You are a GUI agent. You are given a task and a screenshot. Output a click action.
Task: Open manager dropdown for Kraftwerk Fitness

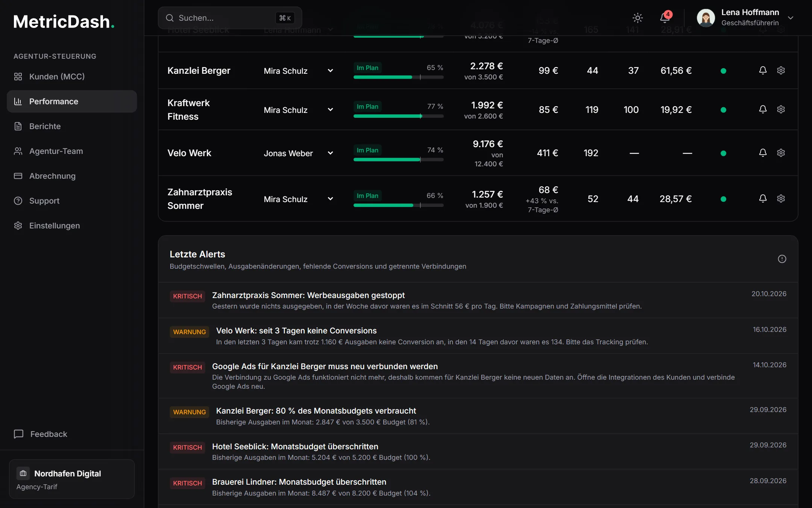[x=298, y=110]
